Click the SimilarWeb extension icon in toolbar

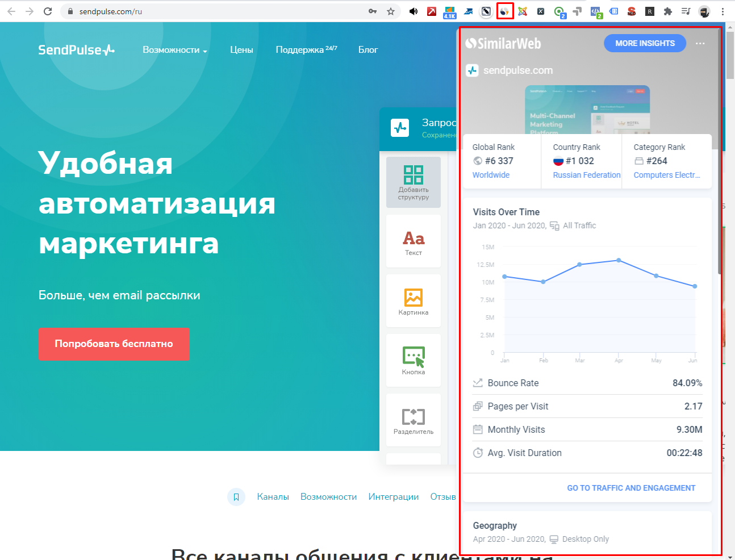504,11
